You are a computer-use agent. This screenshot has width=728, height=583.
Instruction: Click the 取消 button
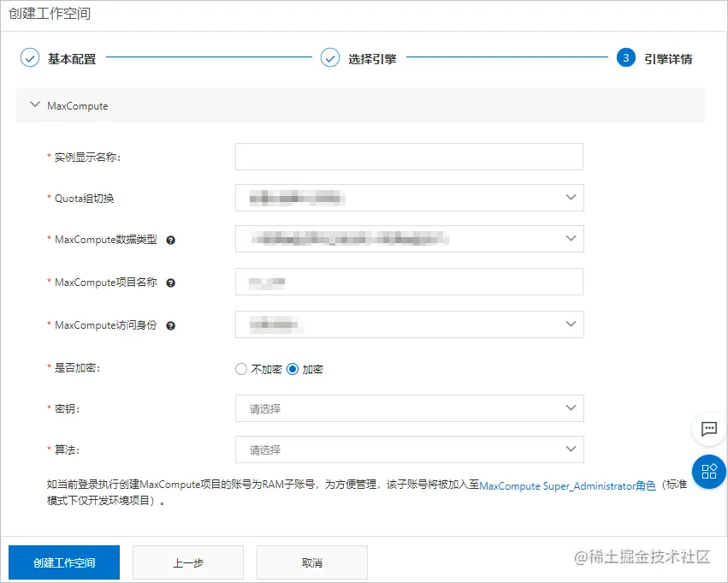(312, 562)
